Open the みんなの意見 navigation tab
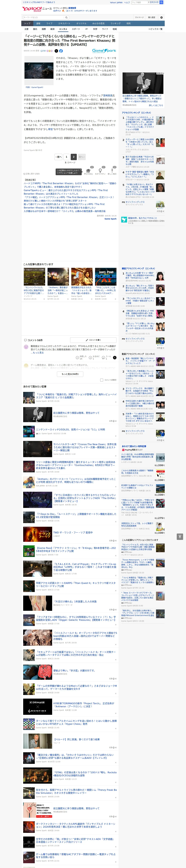The image size is (186, 868). (98, 24)
